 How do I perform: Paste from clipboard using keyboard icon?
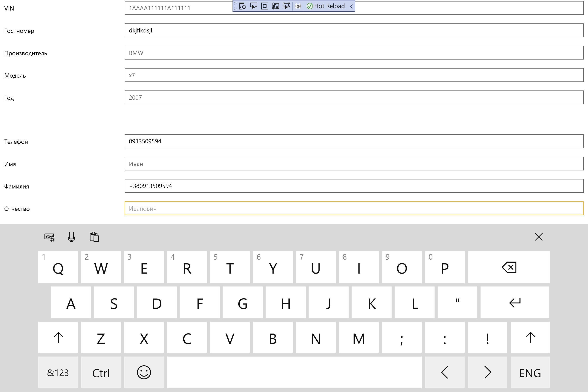coord(94,237)
